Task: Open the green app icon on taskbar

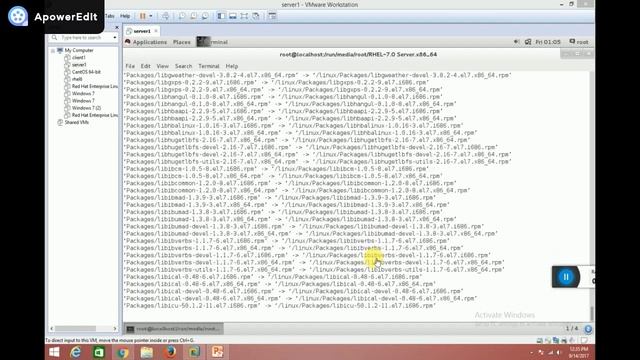Action: [99, 352]
